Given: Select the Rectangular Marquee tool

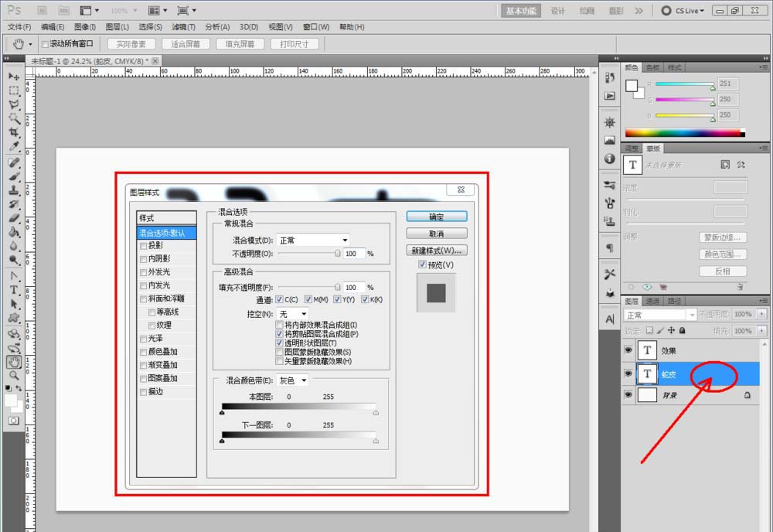Looking at the screenshot, I should [14, 90].
